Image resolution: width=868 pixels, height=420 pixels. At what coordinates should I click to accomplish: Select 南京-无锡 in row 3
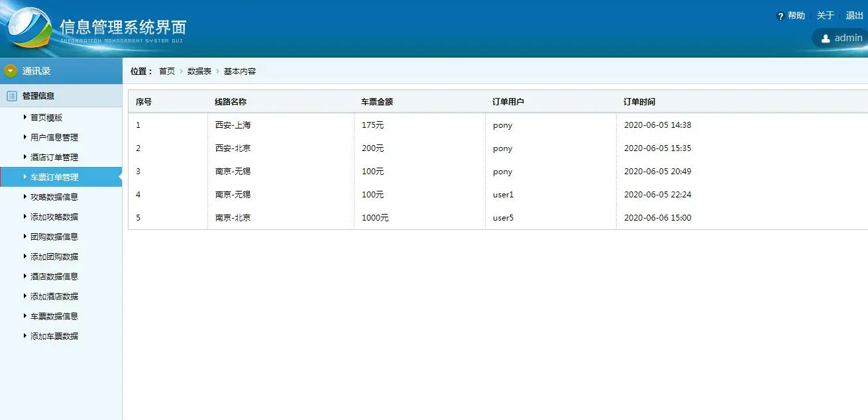point(233,172)
